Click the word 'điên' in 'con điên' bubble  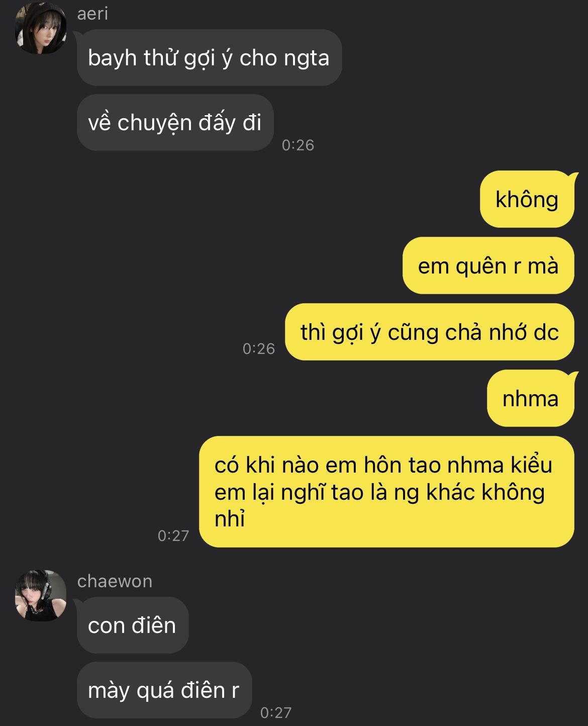tap(154, 625)
